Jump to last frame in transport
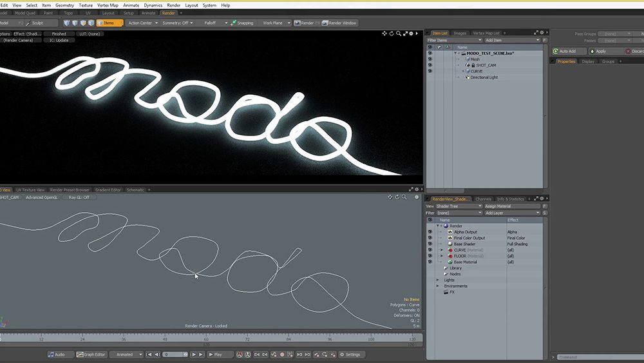This screenshot has width=644, height=363. tap(201, 355)
